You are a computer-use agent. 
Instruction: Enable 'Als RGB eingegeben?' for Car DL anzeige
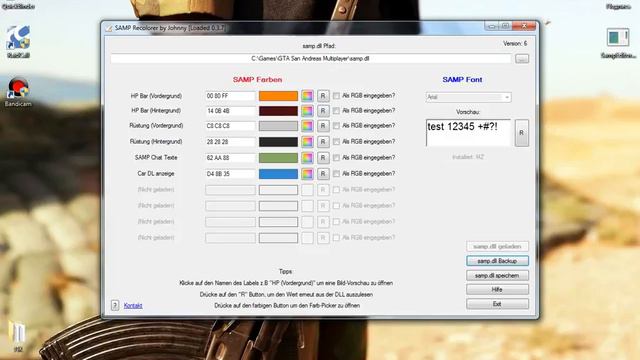pos(336,174)
